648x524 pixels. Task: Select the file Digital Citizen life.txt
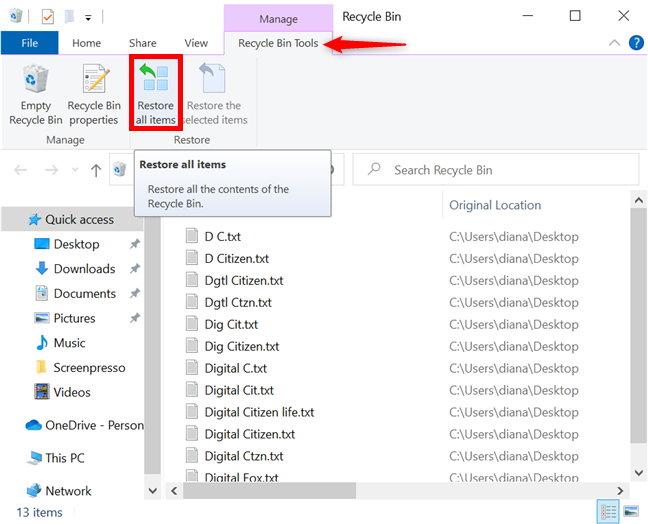tap(259, 412)
